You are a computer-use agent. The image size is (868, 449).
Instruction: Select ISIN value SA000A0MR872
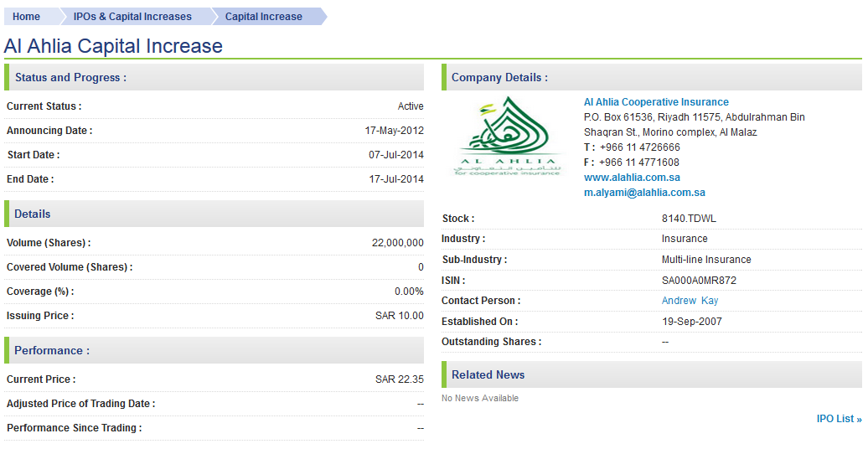point(699,281)
